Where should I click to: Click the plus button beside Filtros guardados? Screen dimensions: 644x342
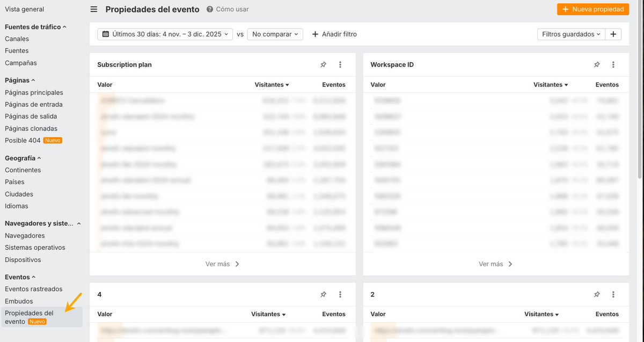613,34
